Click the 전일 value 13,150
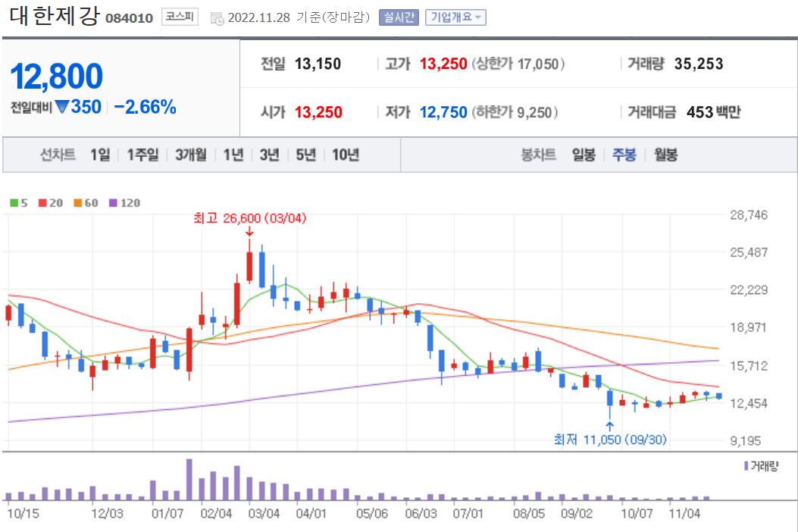Screen dimensions: 798x532 318,64
